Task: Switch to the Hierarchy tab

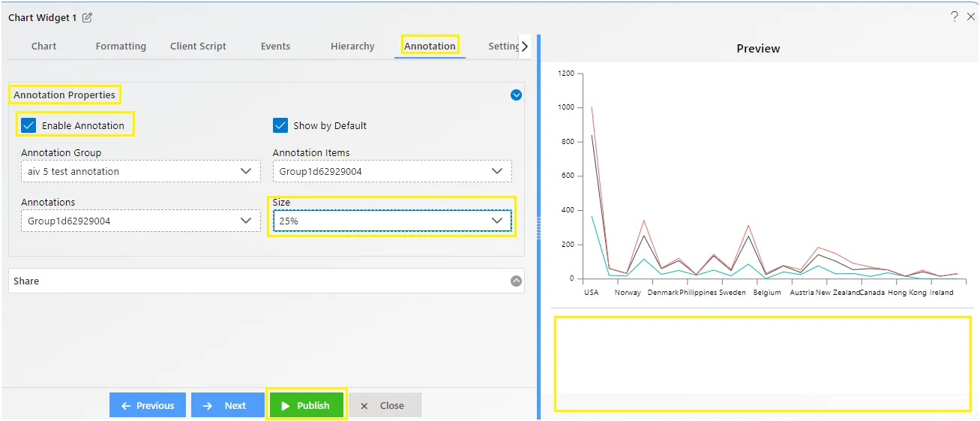Action: [352, 46]
